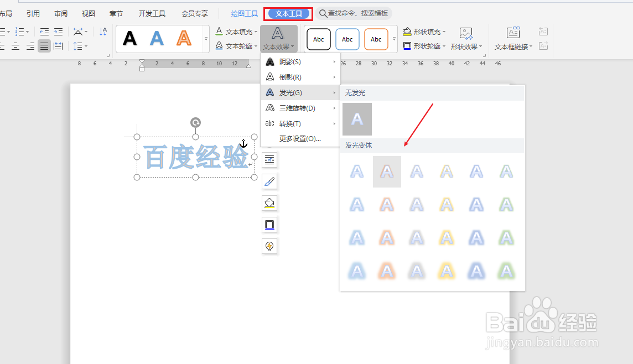This screenshot has width=633, height=364.
Task: Click the paragraph dialog launcher arrow
Action: coord(108,56)
